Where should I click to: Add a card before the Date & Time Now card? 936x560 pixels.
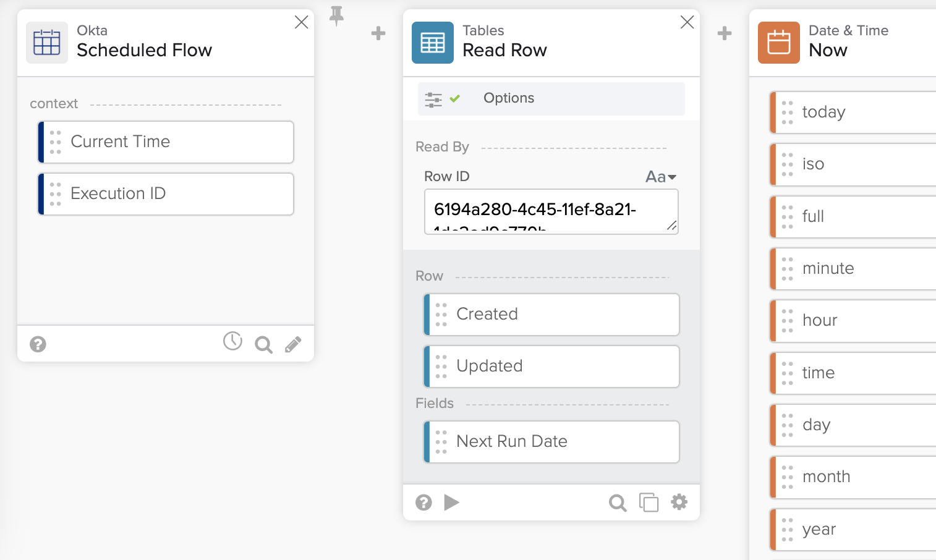pos(724,33)
